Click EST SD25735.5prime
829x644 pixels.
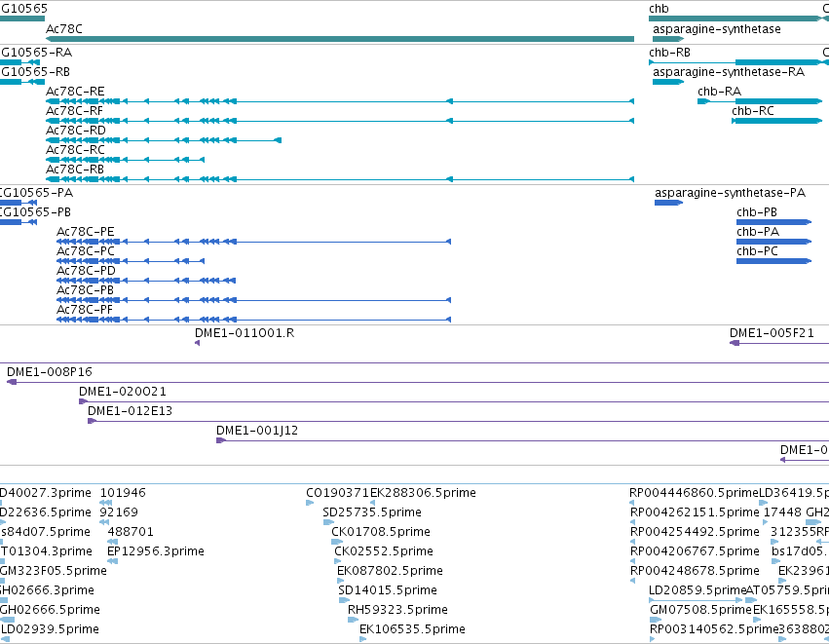(x=328, y=522)
